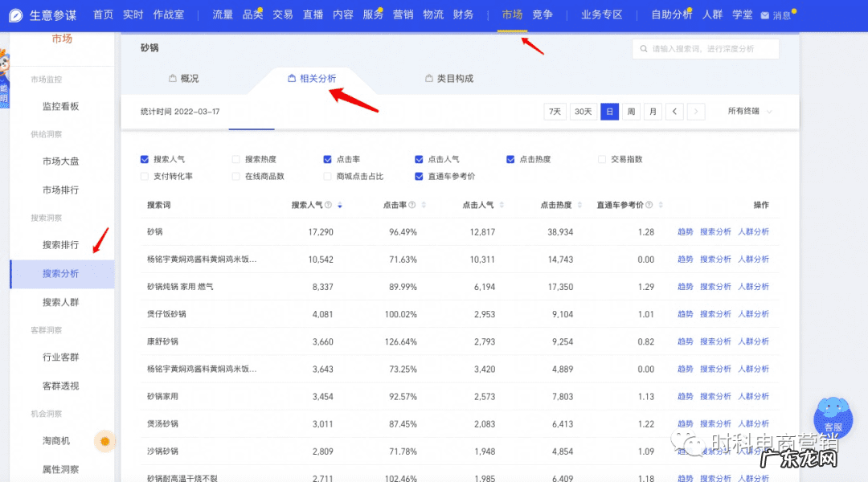This screenshot has height=482, width=868.
Task: Open the floating 客服 customer service icon
Action: pyautogui.click(x=833, y=419)
